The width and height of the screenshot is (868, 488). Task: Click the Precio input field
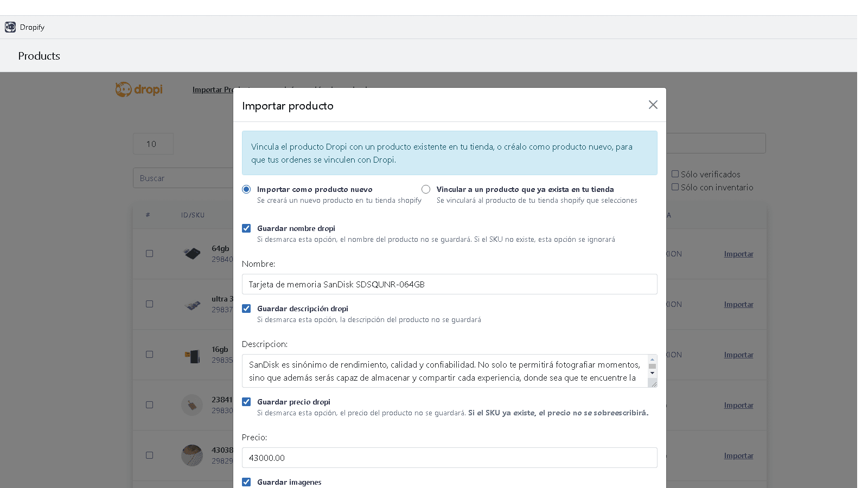tap(449, 458)
